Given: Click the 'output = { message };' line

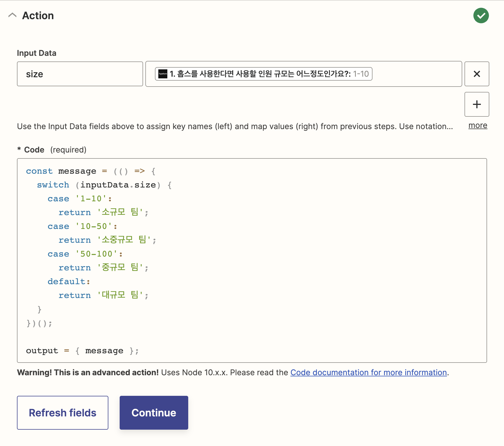Looking at the screenshot, I should pyautogui.click(x=82, y=351).
